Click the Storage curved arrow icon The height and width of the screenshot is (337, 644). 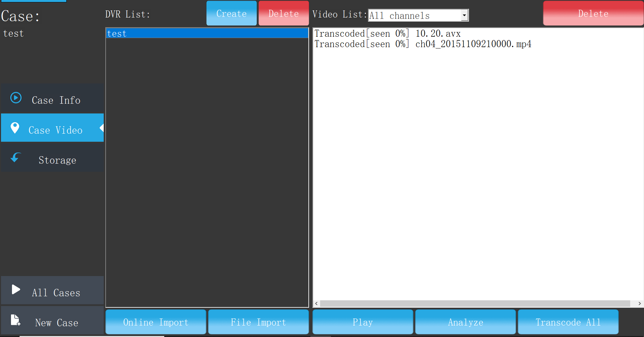(x=15, y=158)
